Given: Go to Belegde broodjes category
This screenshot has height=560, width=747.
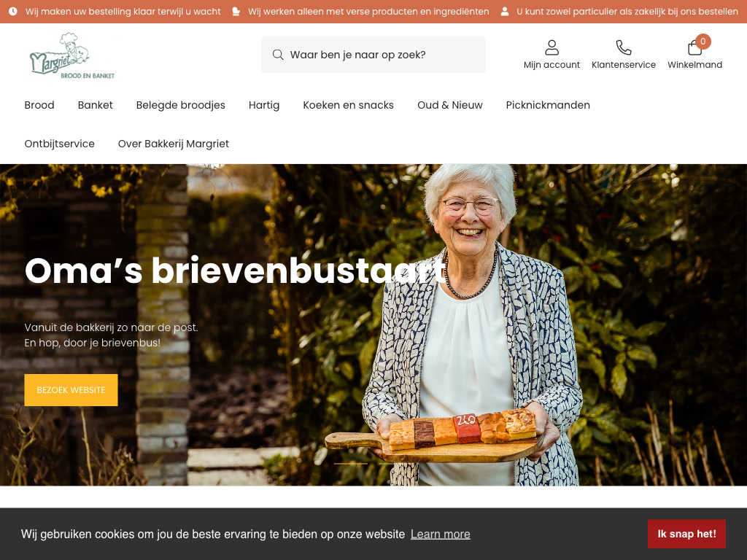Looking at the screenshot, I should click(x=181, y=105).
